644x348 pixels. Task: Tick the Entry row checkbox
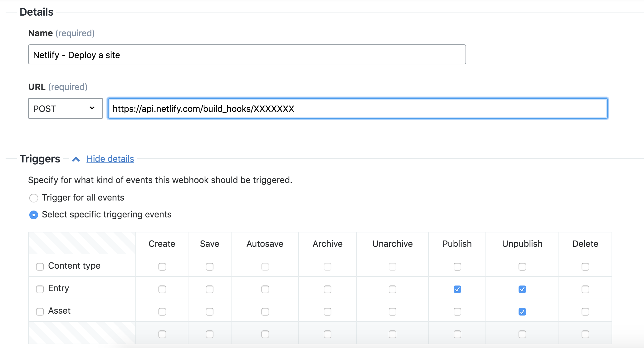40,289
